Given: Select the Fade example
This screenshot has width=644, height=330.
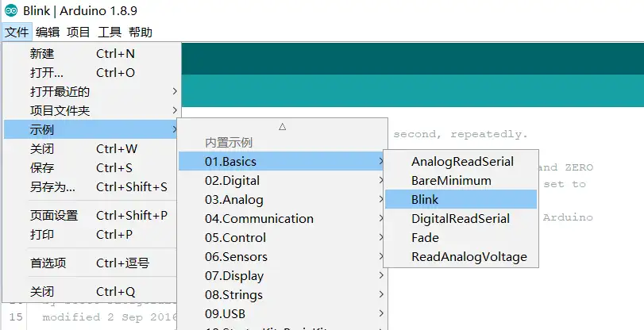Looking at the screenshot, I should pos(425,238).
